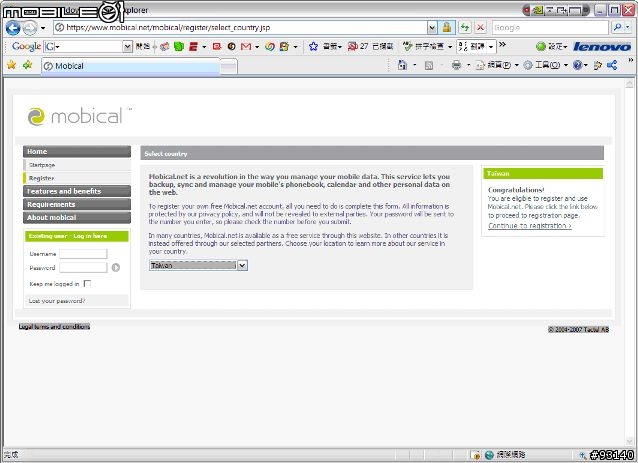Click the Gmail icon in Google toolbar
The image size is (638, 463).
pyautogui.click(x=246, y=47)
